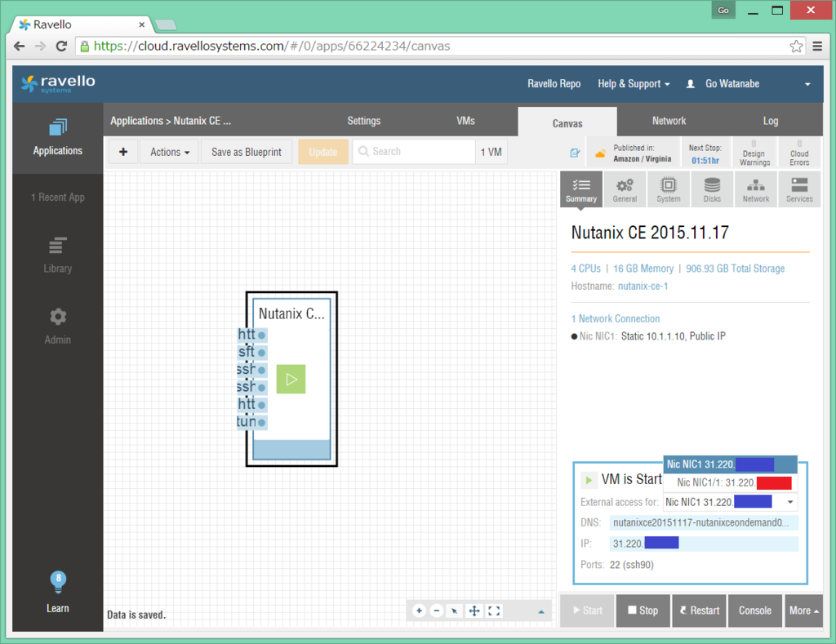Click the disabled Start button
The width and height of the screenshot is (836, 644).
tap(588, 611)
